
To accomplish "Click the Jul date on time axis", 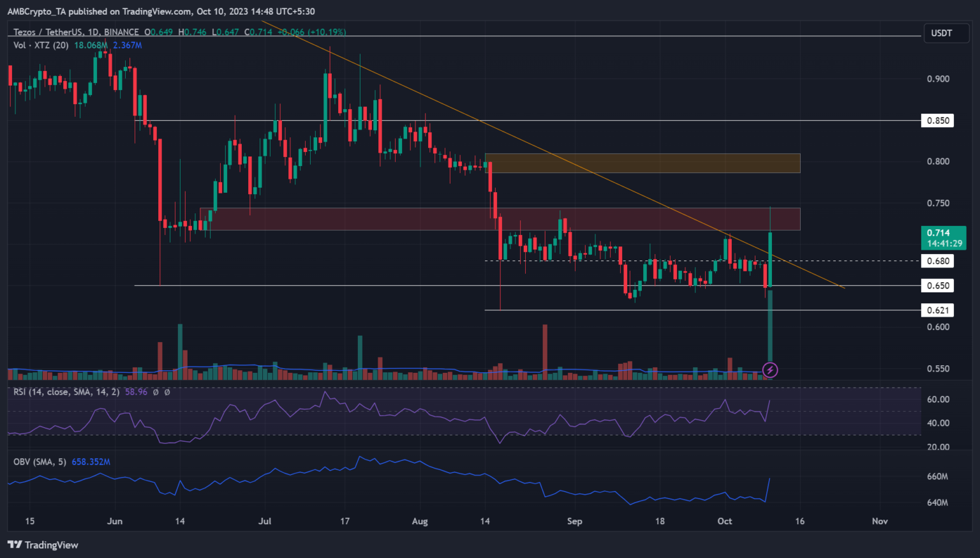I will (x=265, y=521).
